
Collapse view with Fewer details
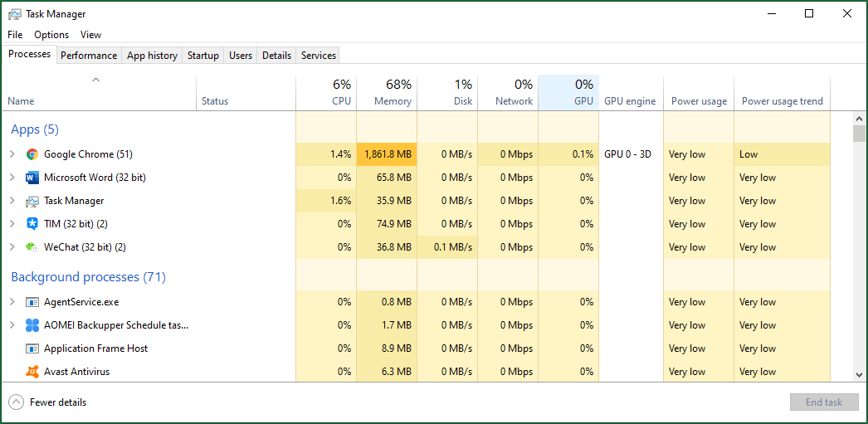48,402
